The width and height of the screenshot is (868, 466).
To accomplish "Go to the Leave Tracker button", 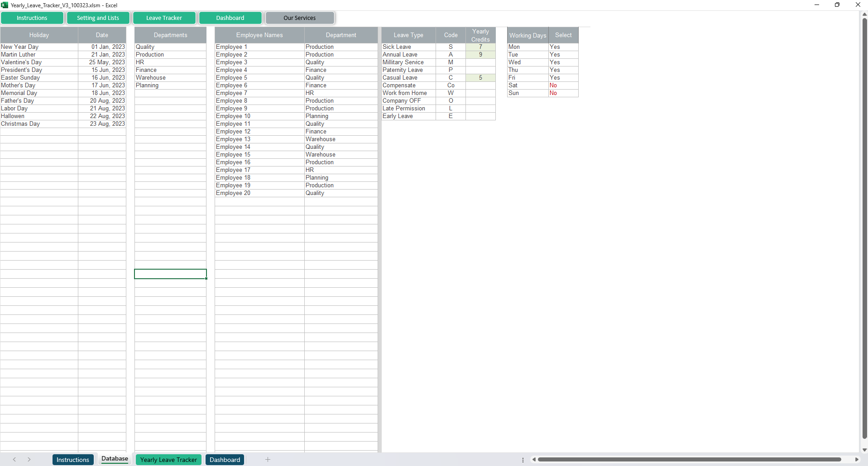I will 164,18.
